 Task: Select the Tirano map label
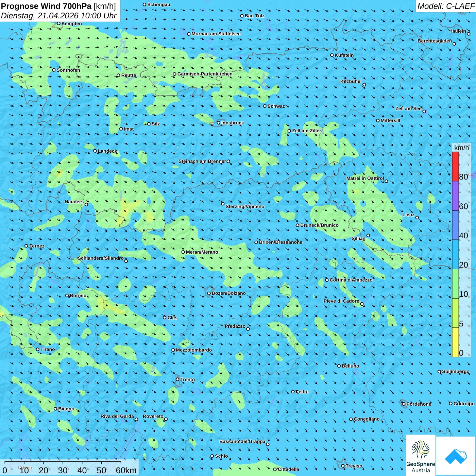48,349
